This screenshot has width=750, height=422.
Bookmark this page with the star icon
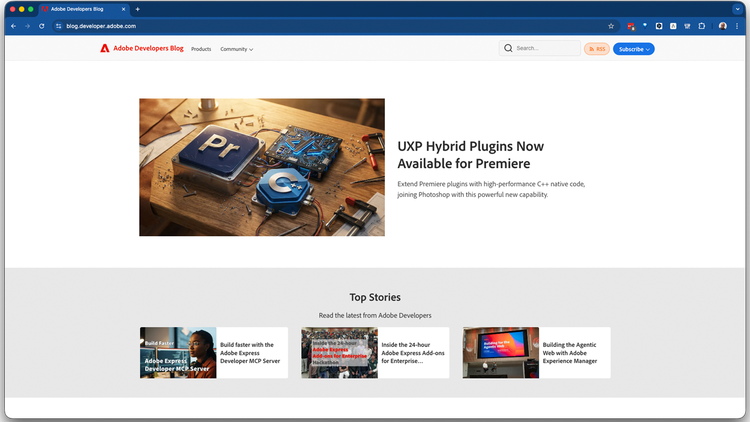[x=611, y=26]
